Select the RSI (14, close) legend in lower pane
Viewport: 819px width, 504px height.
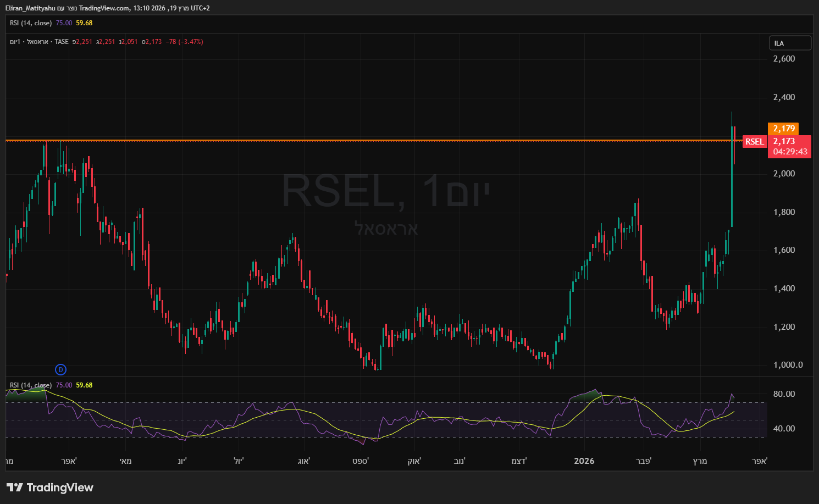(x=31, y=385)
